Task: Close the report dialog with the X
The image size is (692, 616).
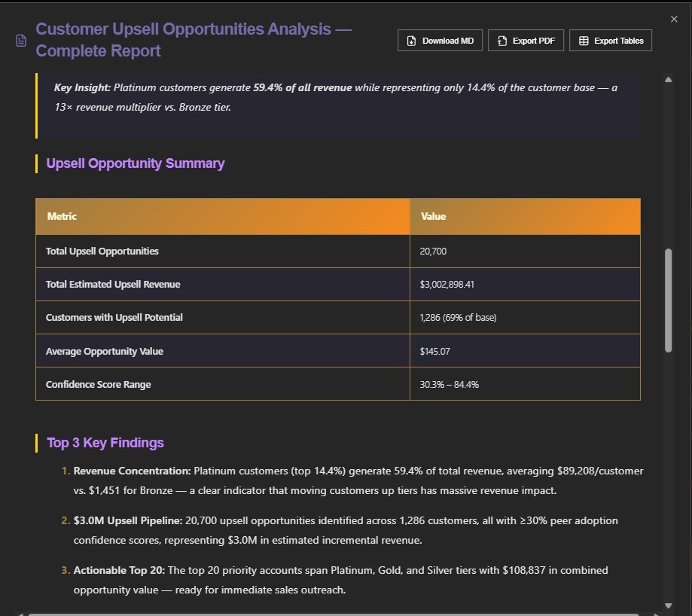Action: (x=674, y=19)
